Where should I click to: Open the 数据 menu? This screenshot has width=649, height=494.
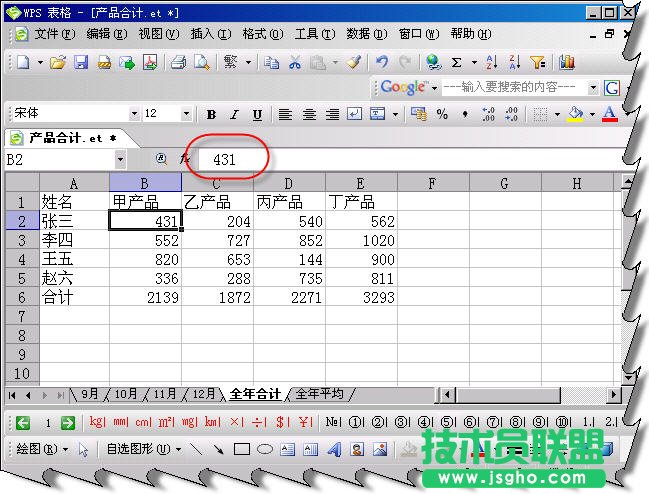(367, 34)
